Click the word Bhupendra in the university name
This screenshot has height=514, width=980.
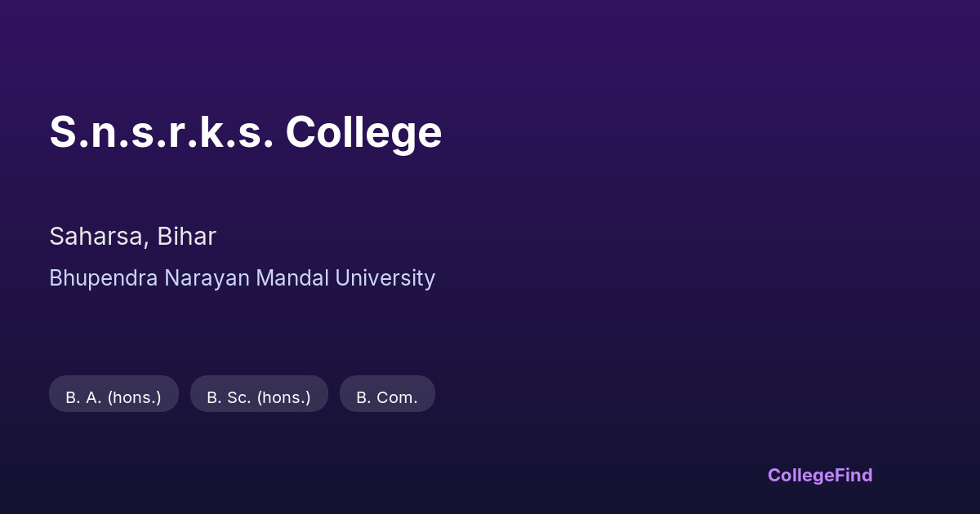pos(104,278)
